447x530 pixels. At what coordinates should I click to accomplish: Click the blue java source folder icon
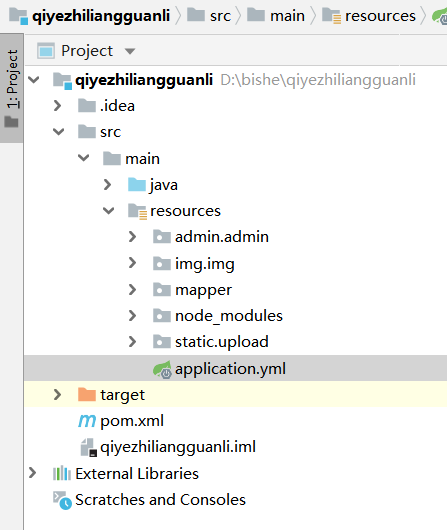point(137,185)
